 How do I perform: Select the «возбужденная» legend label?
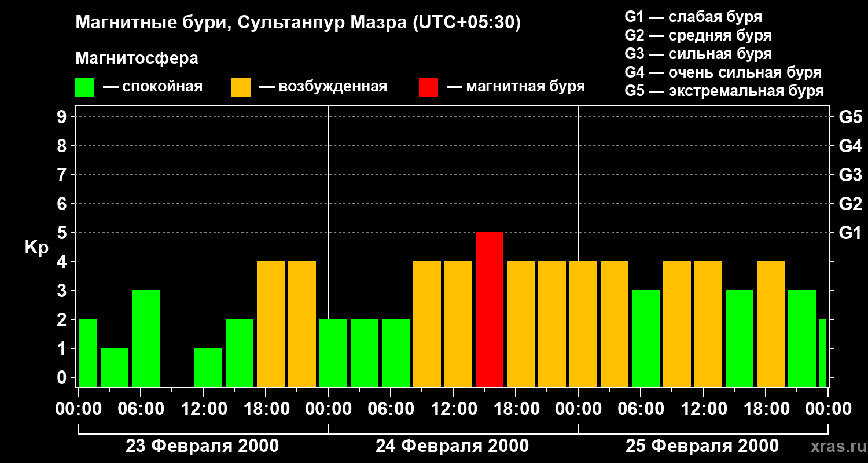point(333,87)
